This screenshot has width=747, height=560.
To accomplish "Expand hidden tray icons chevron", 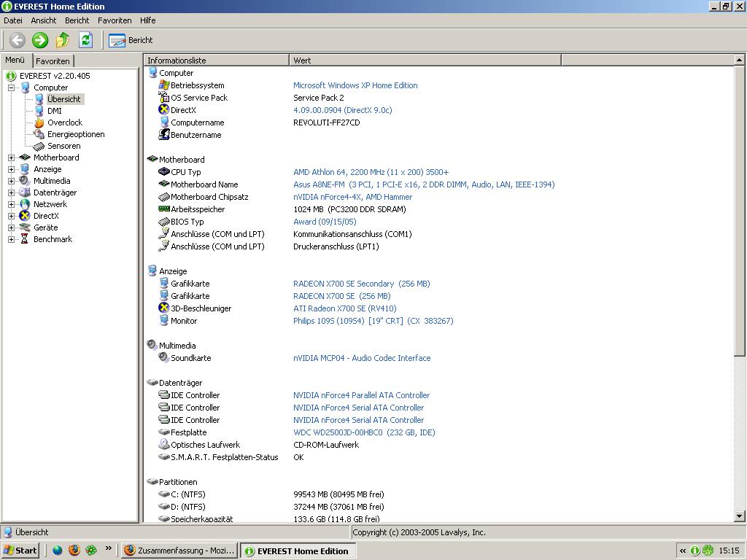I will pyautogui.click(x=683, y=551).
